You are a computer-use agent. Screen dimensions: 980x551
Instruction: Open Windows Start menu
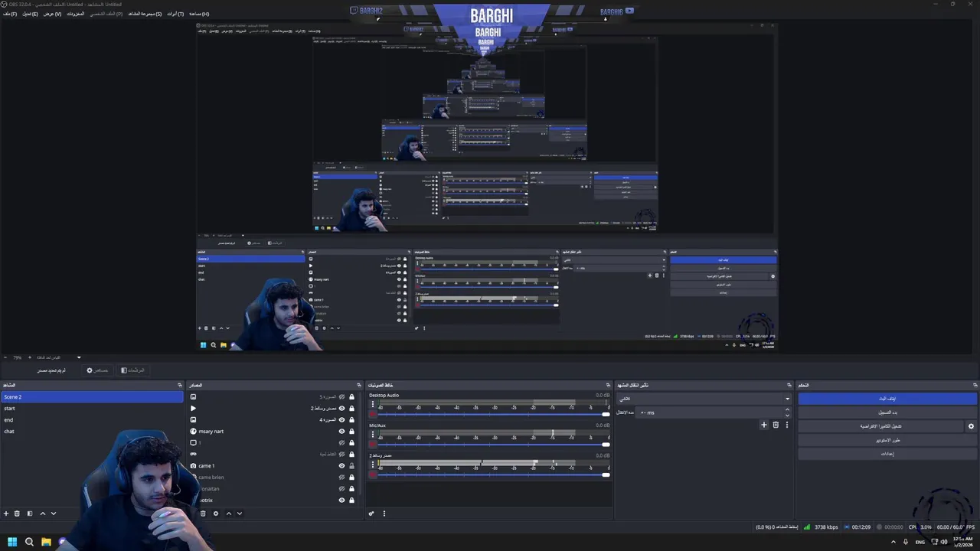point(12,542)
